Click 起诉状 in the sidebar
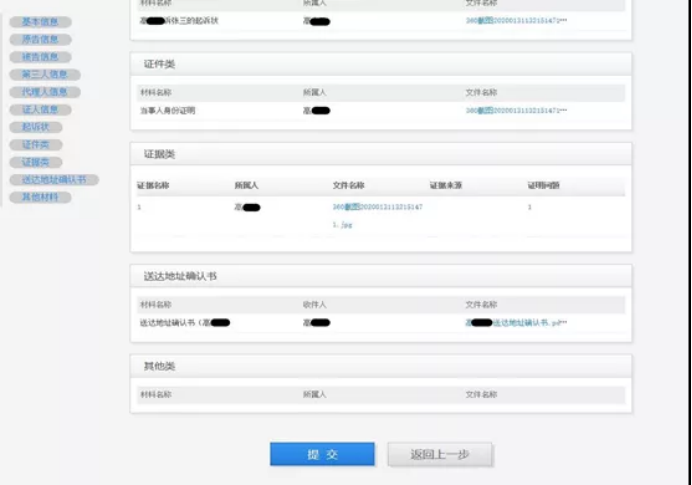692x485 pixels. tap(36, 127)
